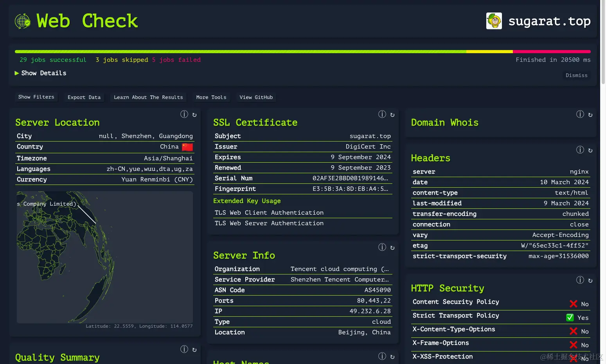Expand Show Details disclosure triangle

point(17,73)
